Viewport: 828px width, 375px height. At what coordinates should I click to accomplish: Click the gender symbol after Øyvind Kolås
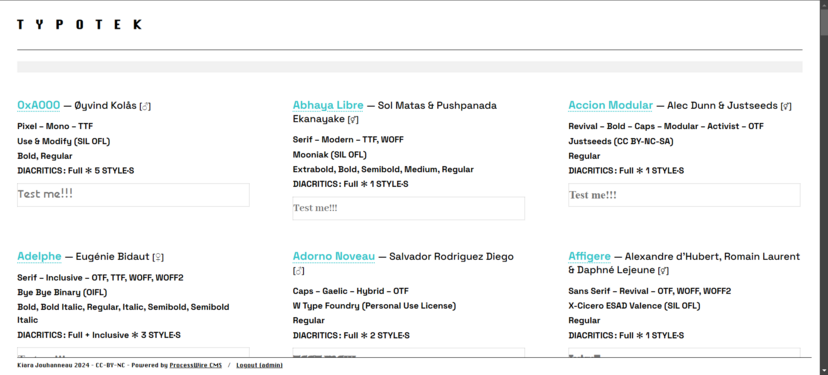pos(145,106)
